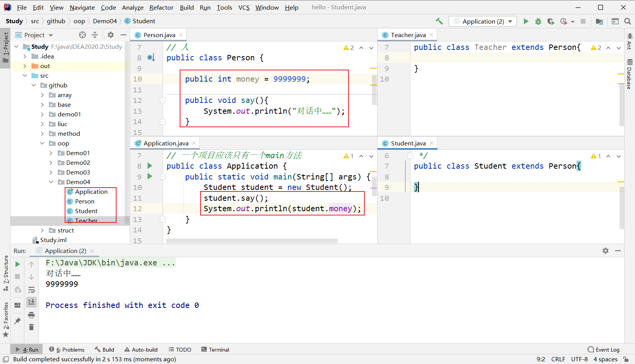The width and height of the screenshot is (635, 364).
Task: Click the Search Everywhere magnifier icon
Action: [628, 21]
